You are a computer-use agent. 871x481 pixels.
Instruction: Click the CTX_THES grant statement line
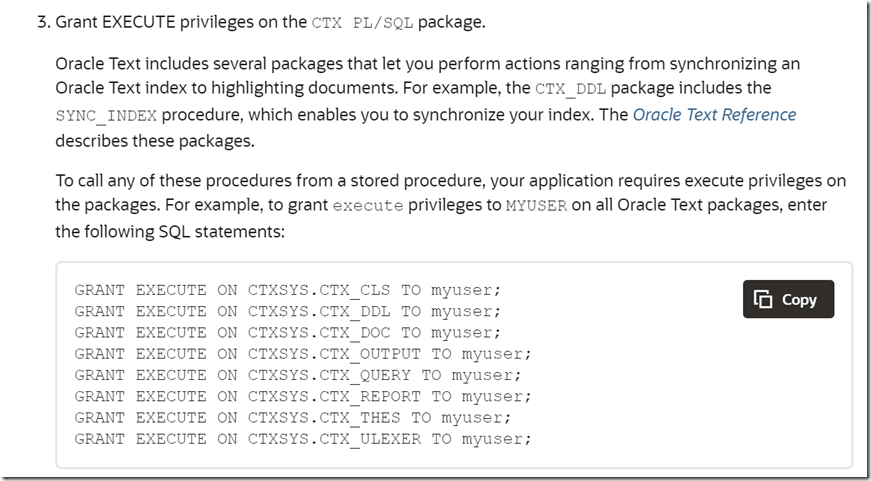(x=292, y=417)
